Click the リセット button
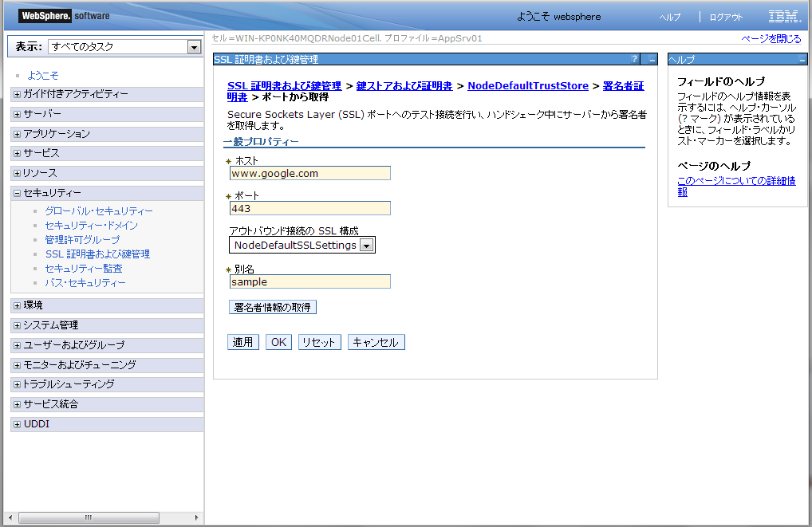 pos(320,342)
